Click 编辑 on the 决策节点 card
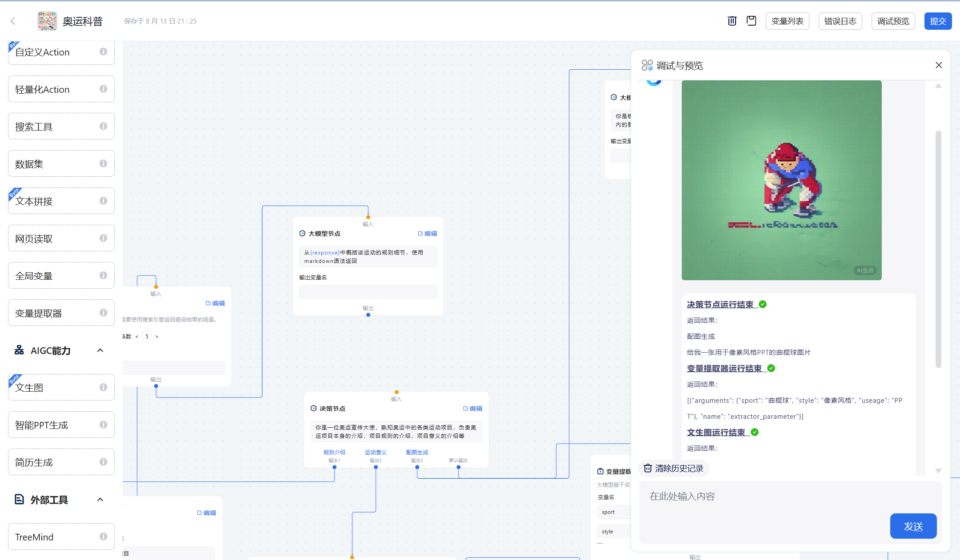960x560 pixels. coord(473,409)
